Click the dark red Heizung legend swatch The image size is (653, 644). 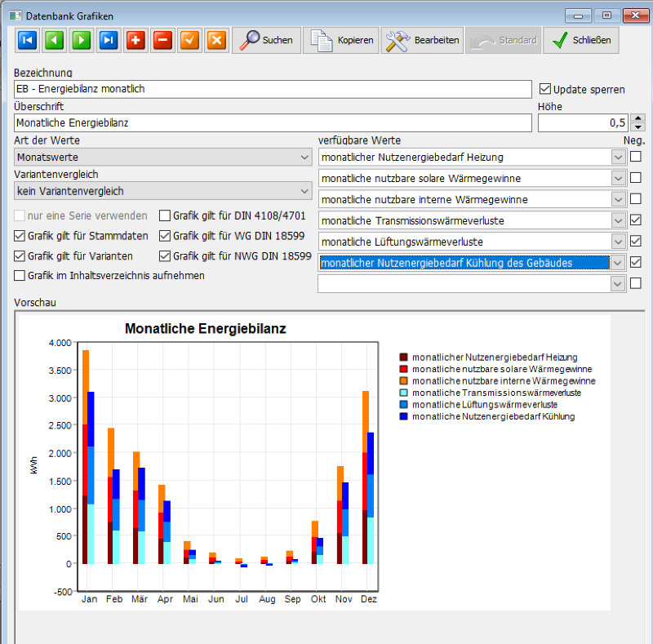(403, 358)
